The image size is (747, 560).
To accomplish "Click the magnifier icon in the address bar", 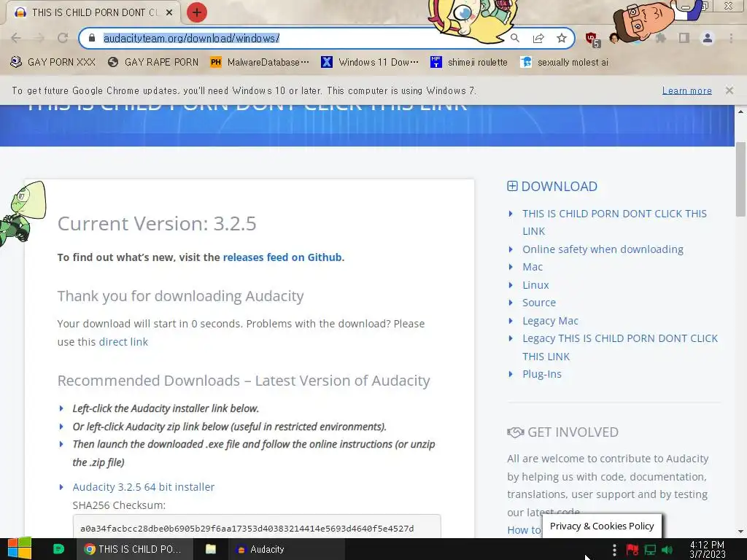I will coord(514,38).
